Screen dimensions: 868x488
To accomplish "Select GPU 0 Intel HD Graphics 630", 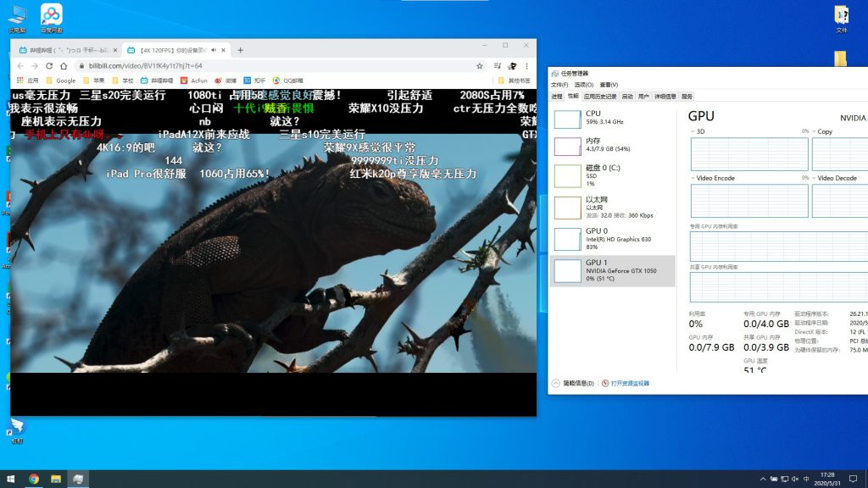I will click(614, 239).
